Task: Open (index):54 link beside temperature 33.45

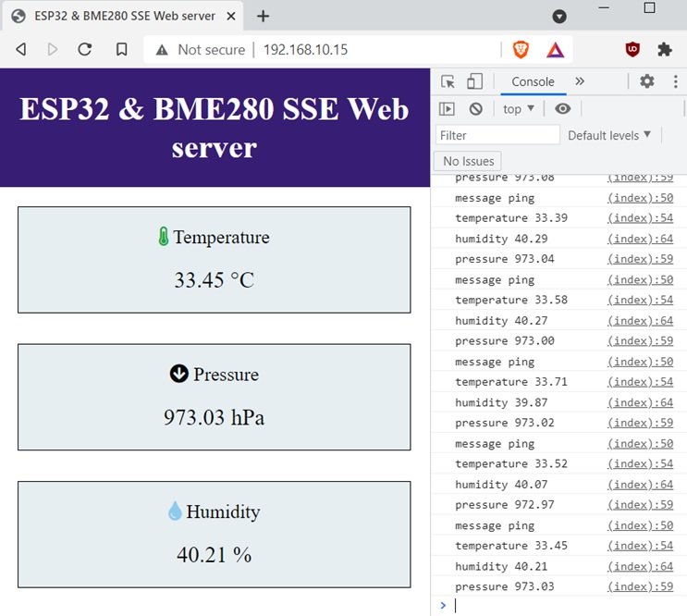Action: pos(640,546)
